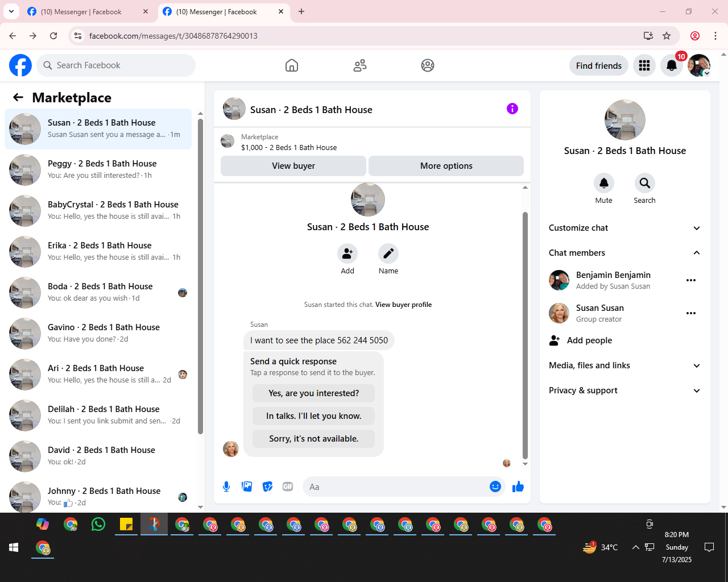
Task: Expand the Customize chat section
Action: pyautogui.click(x=624, y=228)
